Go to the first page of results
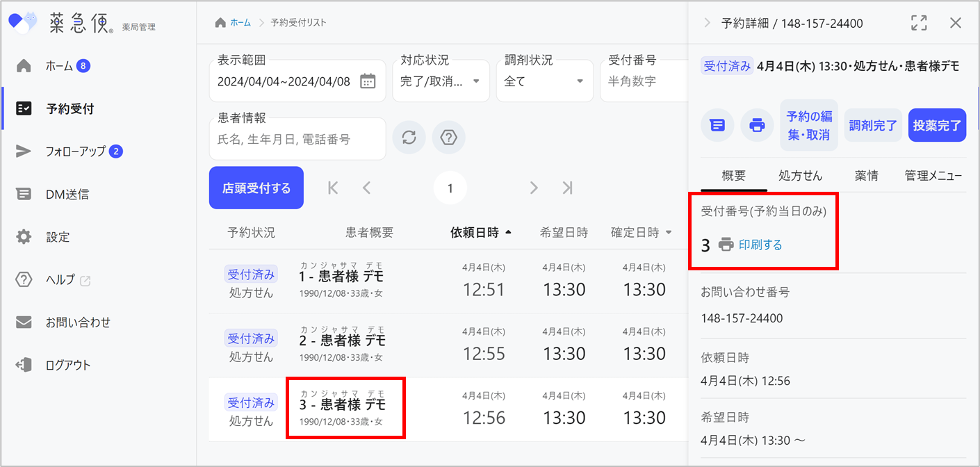Image resolution: width=980 pixels, height=467 pixels. (333, 188)
